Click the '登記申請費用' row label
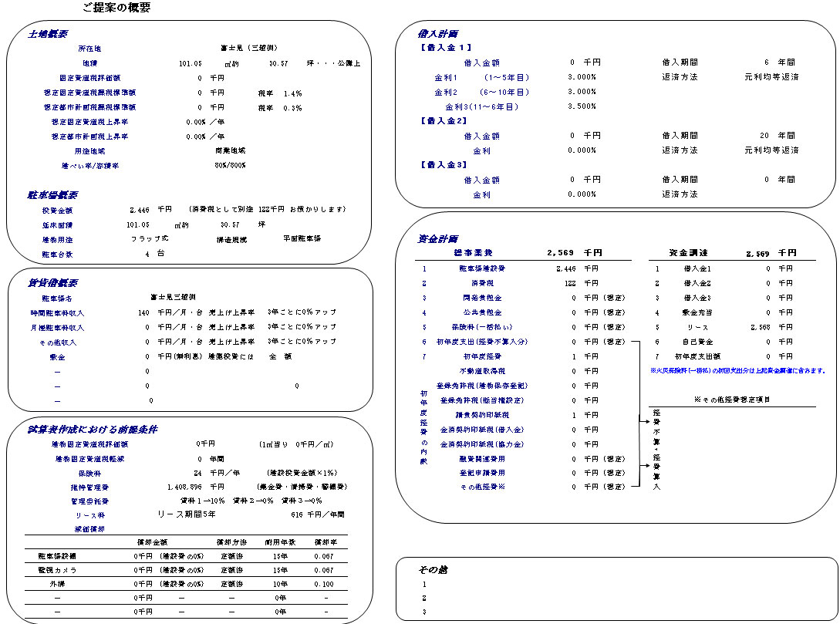Viewport: 840px width, 624px height. (482, 473)
